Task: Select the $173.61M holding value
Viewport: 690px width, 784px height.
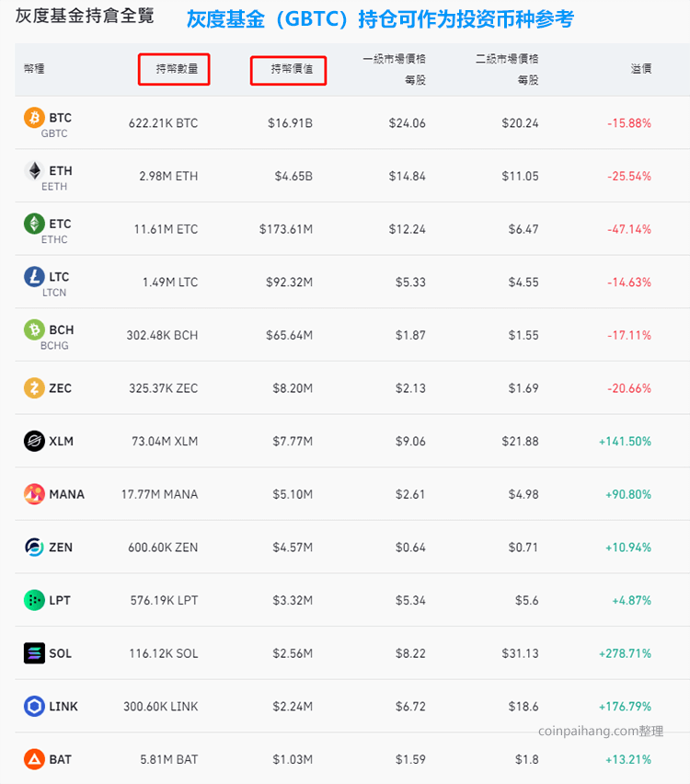Action: 286,229
